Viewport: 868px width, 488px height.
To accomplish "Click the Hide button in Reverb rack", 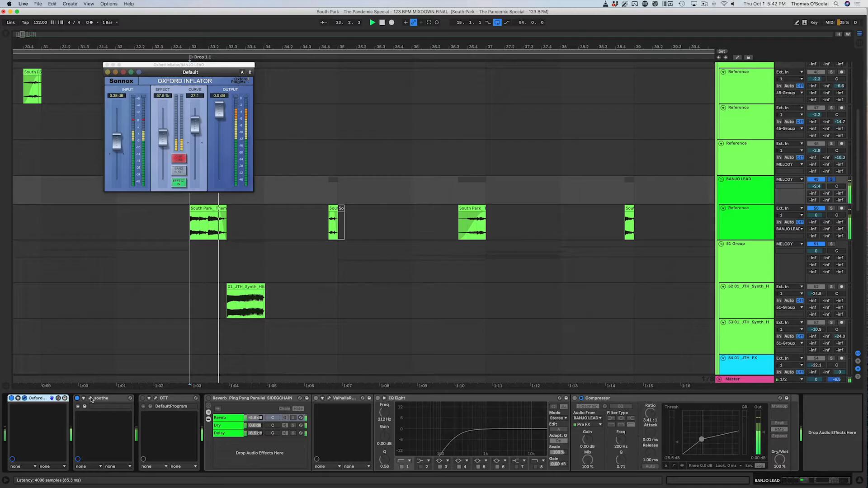I will (298, 408).
